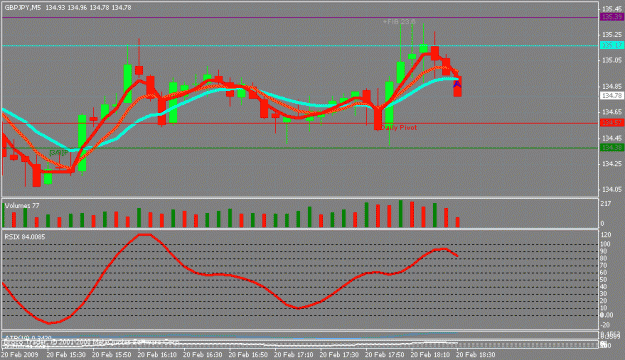Click the last red candle at 134.78
625x360 pixels.
(x=457, y=86)
